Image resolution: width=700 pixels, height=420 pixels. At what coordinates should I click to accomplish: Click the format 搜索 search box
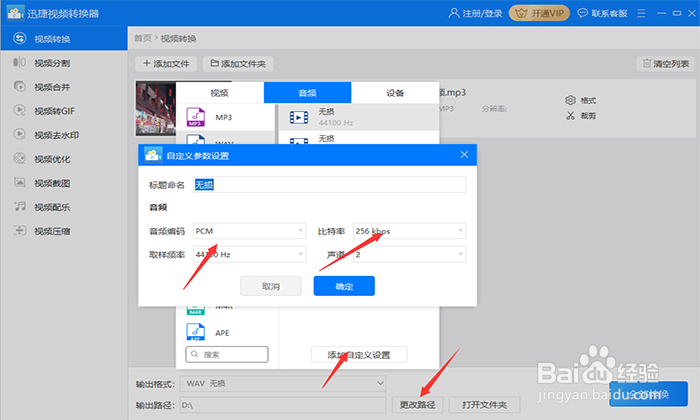click(227, 354)
